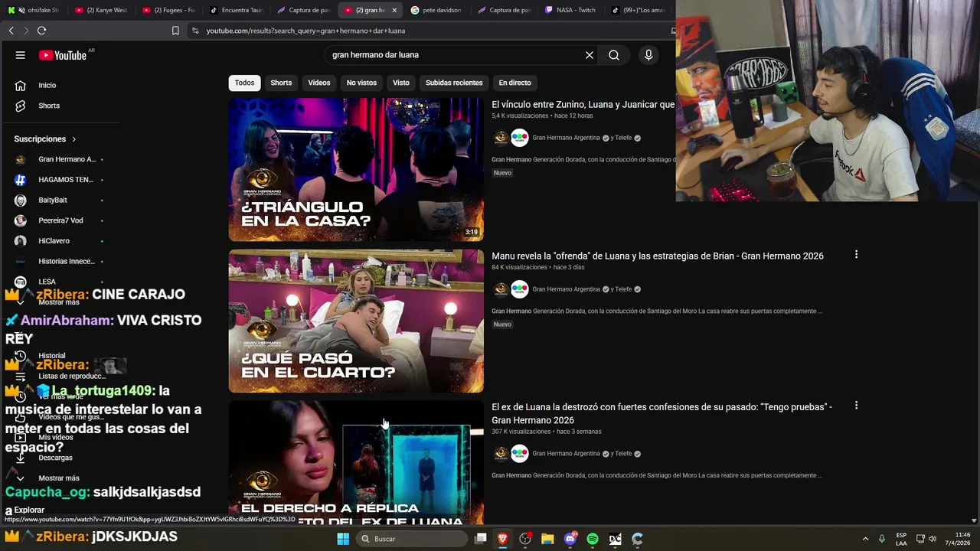Image resolution: width=980 pixels, height=551 pixels.
Task: Show hidden system tray icons
Action: [x=865, y=539]
